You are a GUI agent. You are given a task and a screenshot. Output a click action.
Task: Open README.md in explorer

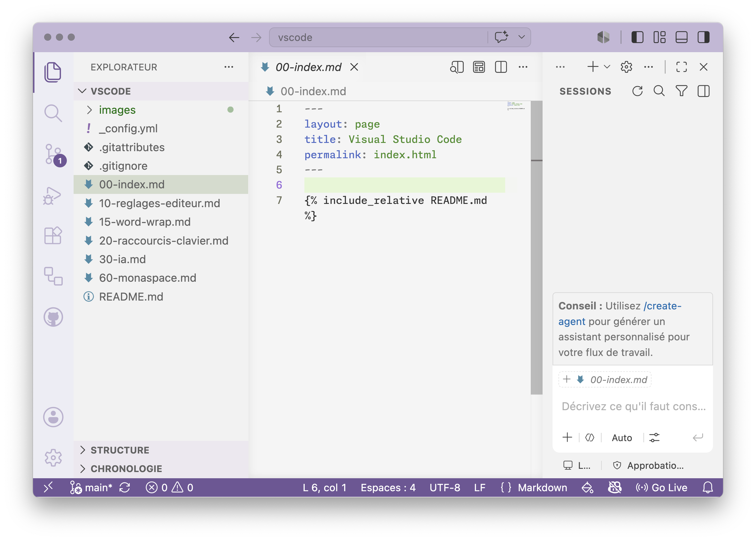pos(161,296)
